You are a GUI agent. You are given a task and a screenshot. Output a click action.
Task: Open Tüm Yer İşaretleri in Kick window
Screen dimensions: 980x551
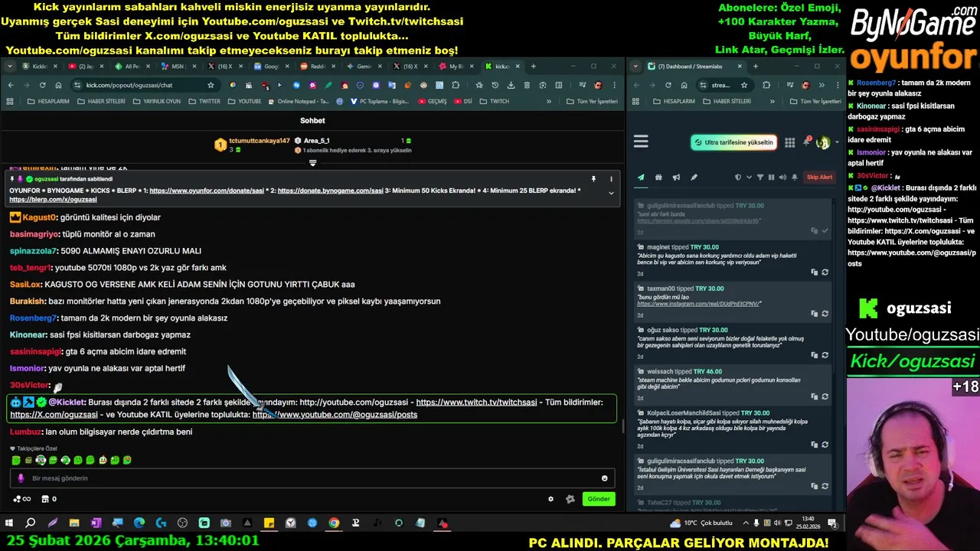592,101
